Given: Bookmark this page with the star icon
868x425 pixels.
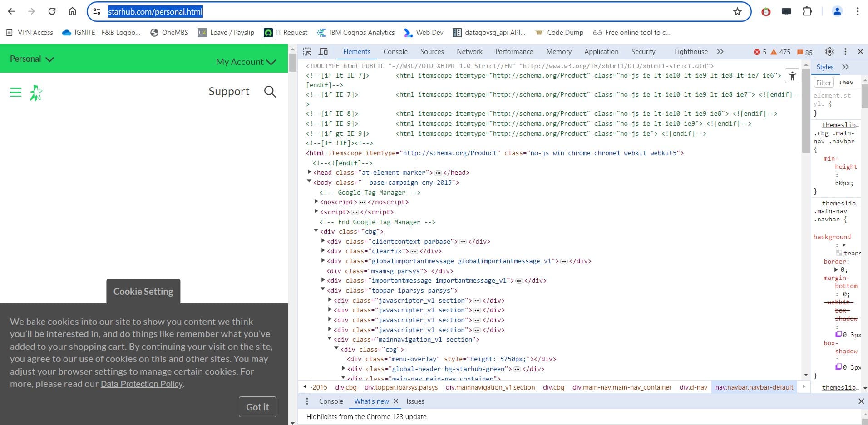Looking at the screenshot, I should tap(737, 11).
